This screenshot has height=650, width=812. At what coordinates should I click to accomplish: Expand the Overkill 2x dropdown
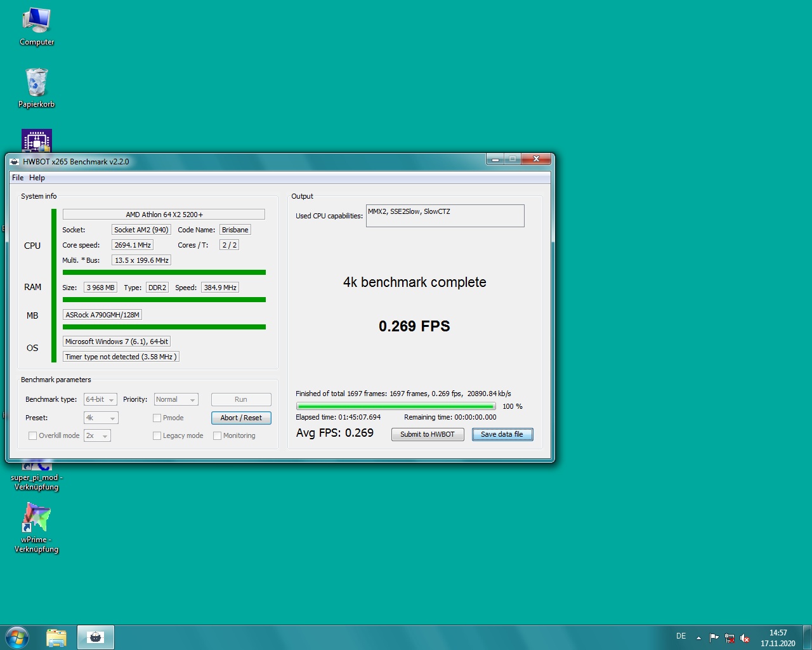click(97, 435)
